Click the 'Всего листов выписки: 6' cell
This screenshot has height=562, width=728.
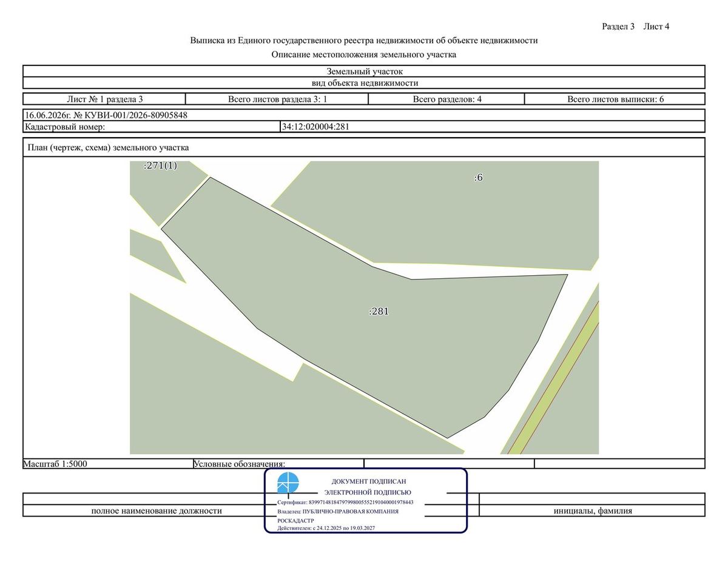(x=615, y=99)
